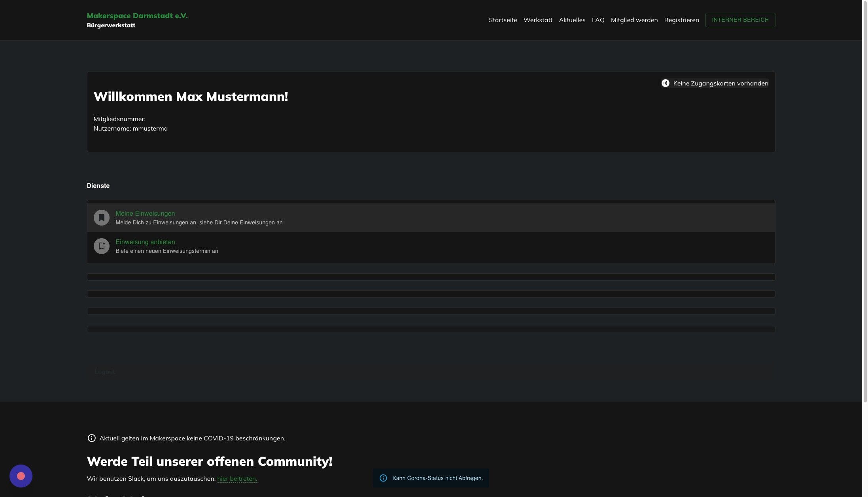Click the INTERNER BEREICH button

tap(740, 20)
